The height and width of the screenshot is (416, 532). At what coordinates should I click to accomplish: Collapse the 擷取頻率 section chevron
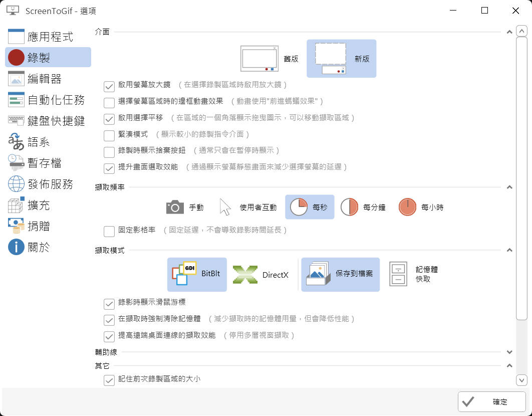[x=509, y=187]
